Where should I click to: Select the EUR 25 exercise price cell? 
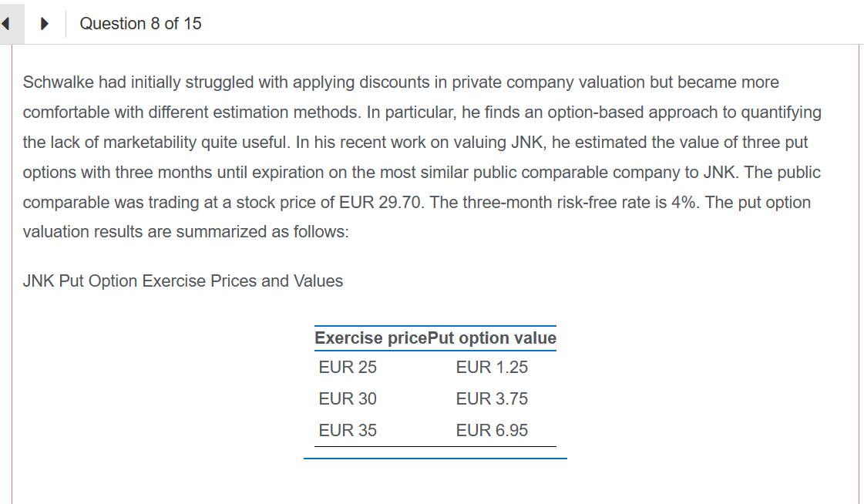(x=348, y=368)
